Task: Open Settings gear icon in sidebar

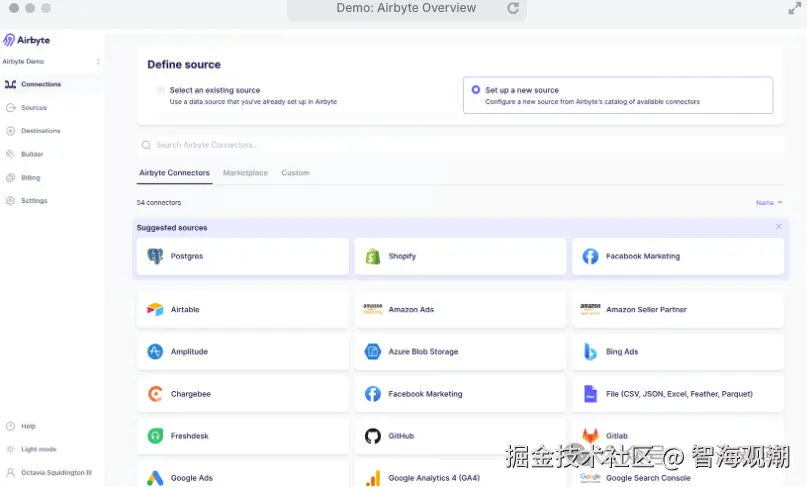Action: tap(10, 201)
